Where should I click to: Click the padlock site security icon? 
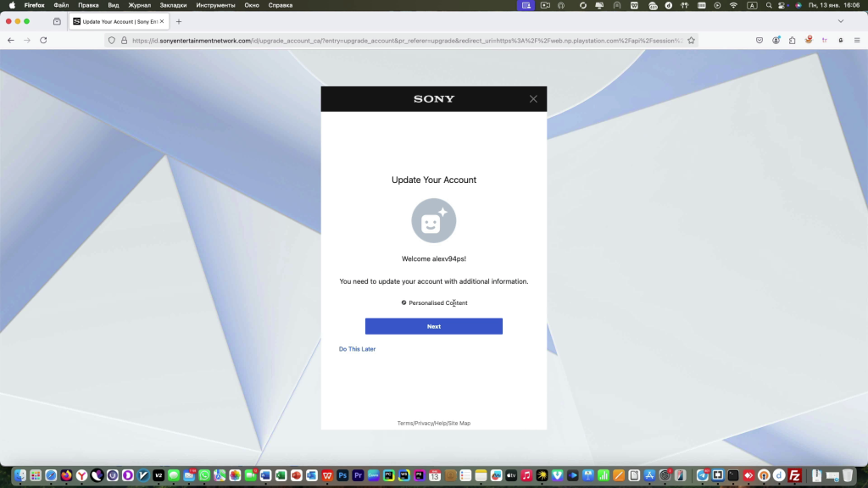[x=124, y=40]
